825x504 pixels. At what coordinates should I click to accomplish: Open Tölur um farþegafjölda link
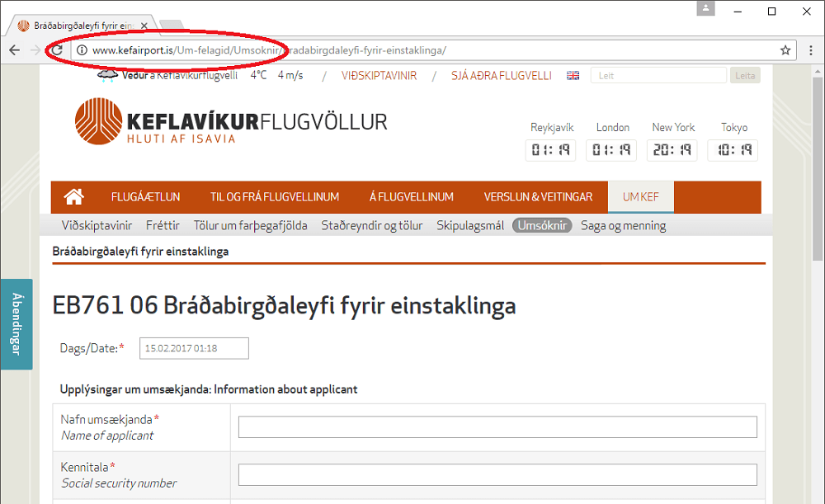(251, 226)
